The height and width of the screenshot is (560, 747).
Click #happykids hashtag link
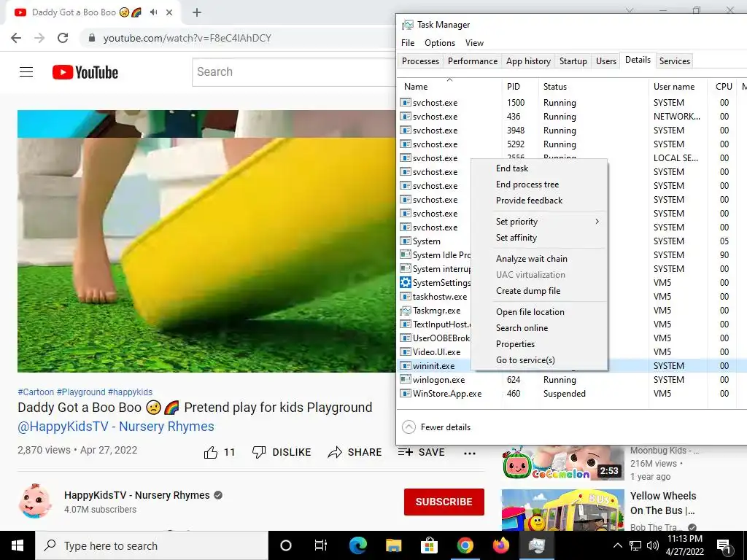pyautogui.click(x=130, y=392)
